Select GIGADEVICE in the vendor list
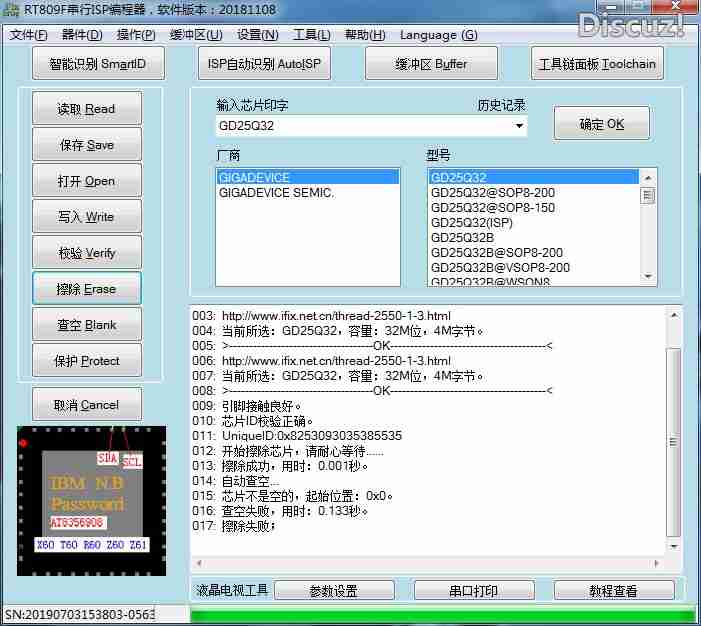This screenshot has width=701, height=626. tap(308, 178)
